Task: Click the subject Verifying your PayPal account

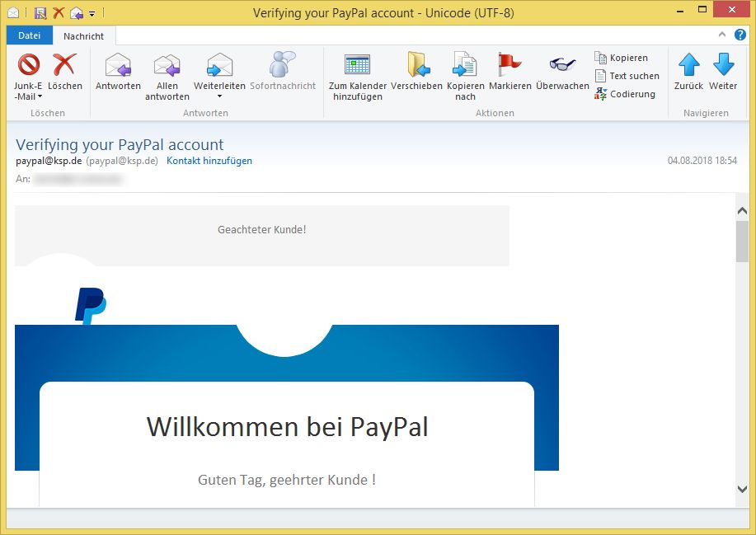Action: [120, 144]
